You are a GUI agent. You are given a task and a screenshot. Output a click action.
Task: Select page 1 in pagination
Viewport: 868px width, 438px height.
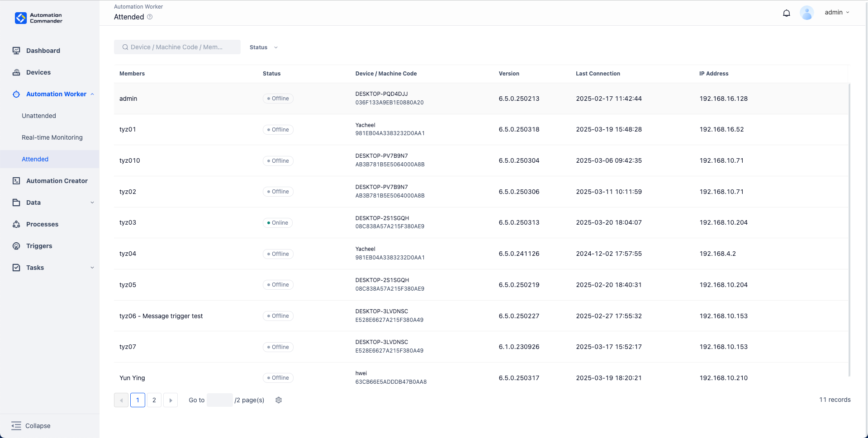point(138,400)
